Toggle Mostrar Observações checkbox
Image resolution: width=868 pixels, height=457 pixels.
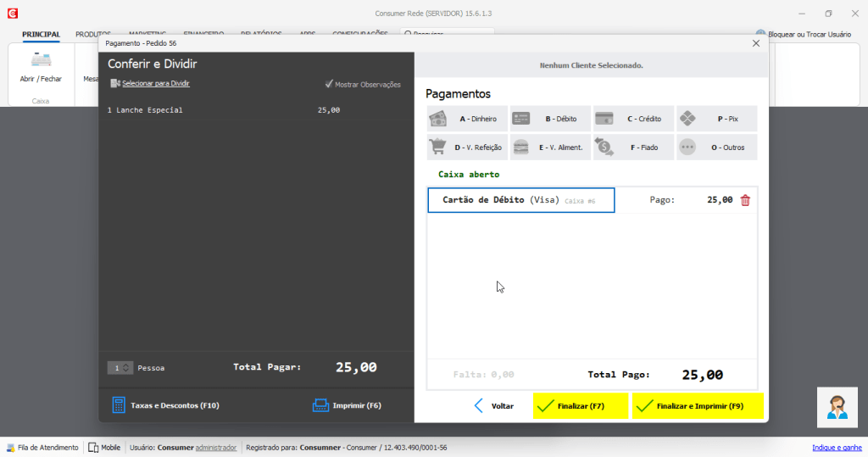click(x=330, y=84)
